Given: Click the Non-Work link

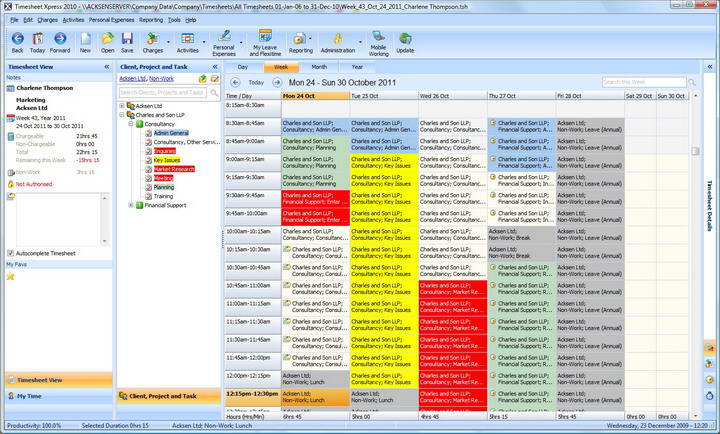Looking at the screenshot, I should 162,79.
